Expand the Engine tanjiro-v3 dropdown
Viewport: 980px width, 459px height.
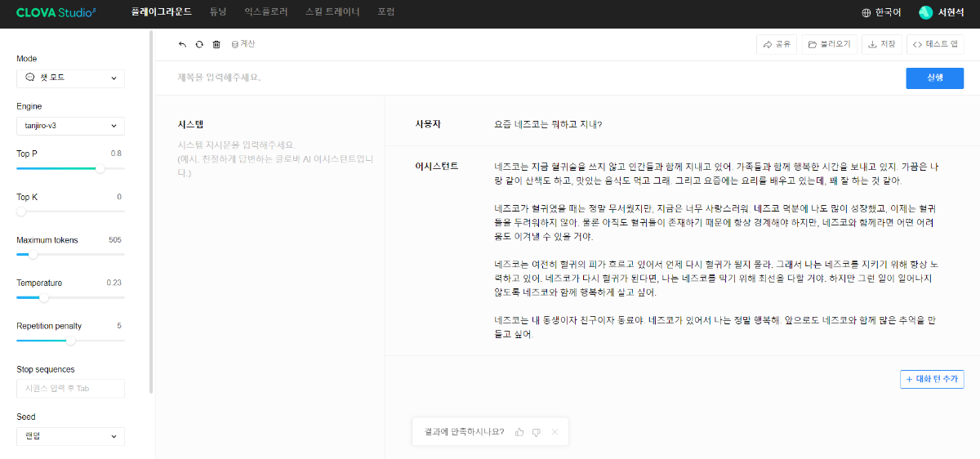(70, 126)
